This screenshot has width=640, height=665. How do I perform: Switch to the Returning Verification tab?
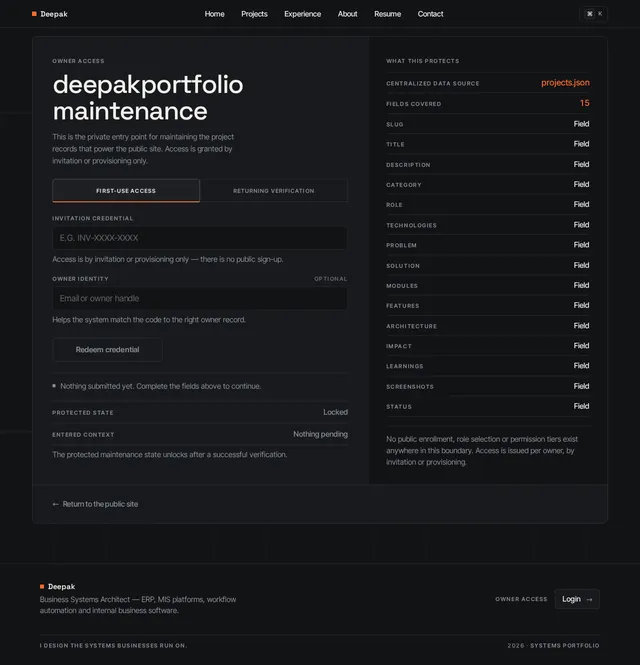tap(274, 191)
